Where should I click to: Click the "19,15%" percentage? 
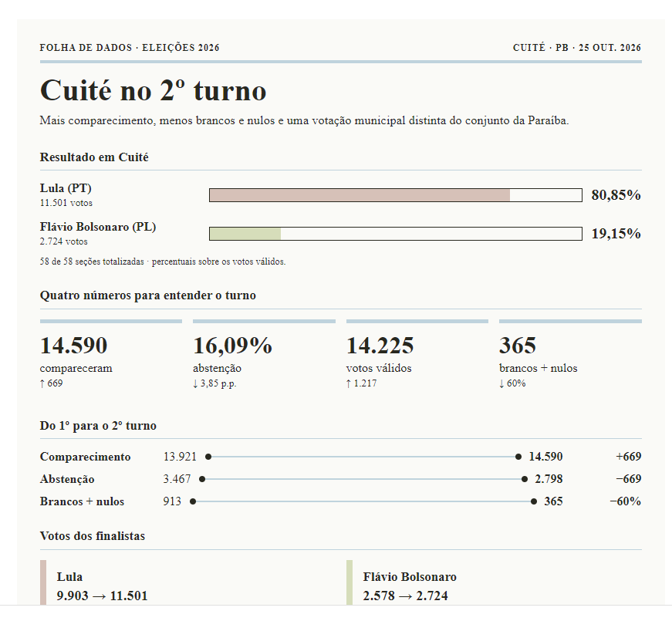(616, 234)
